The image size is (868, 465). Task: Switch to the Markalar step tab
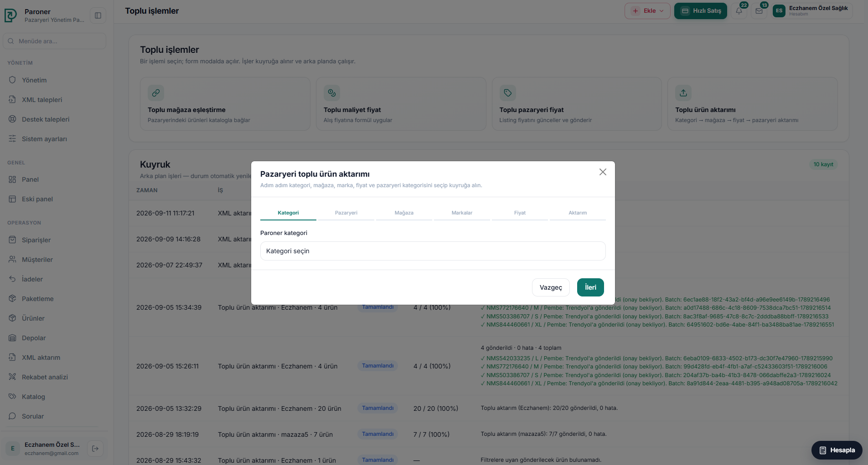[x=462, y=213]
